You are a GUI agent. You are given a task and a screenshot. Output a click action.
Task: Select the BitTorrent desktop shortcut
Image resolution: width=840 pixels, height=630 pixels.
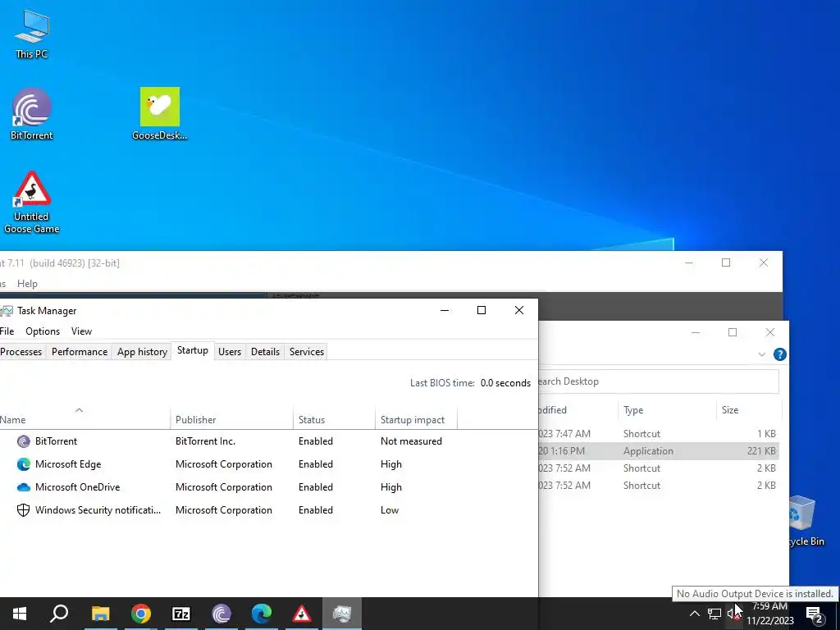coord(32,113)
